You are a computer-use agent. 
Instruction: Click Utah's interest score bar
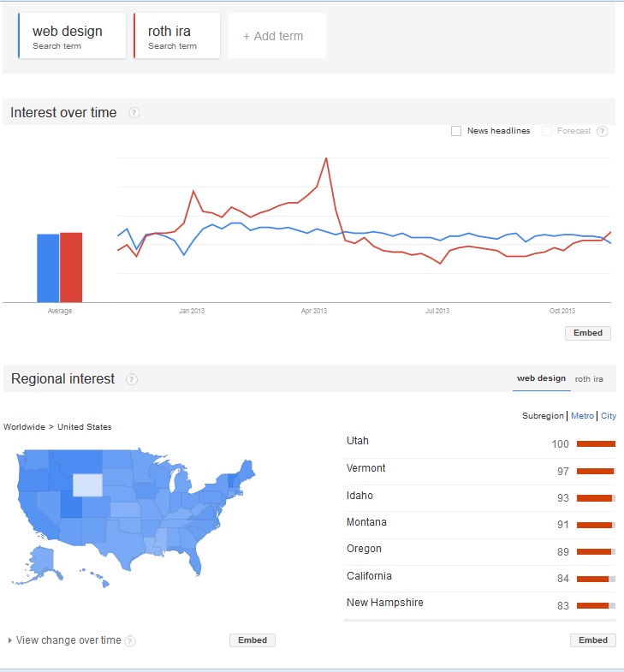(596, 444)
